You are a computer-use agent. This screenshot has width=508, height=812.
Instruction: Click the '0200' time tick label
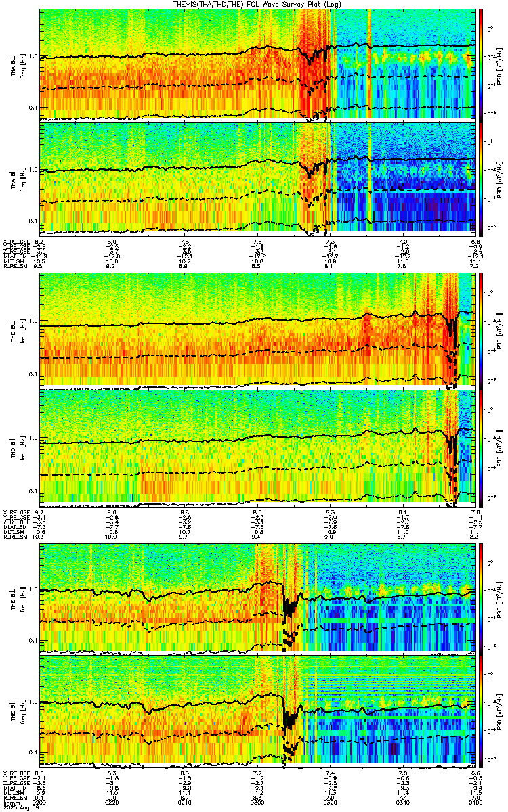40,801
